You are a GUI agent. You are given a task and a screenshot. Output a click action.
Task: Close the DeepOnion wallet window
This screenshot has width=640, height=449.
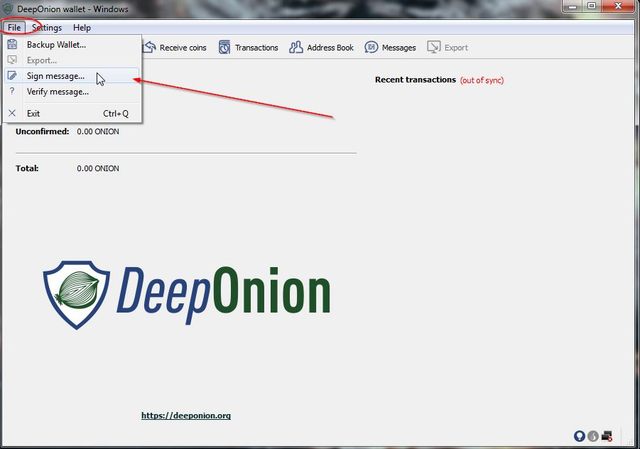pyautogui.click(x=618, y=7)
